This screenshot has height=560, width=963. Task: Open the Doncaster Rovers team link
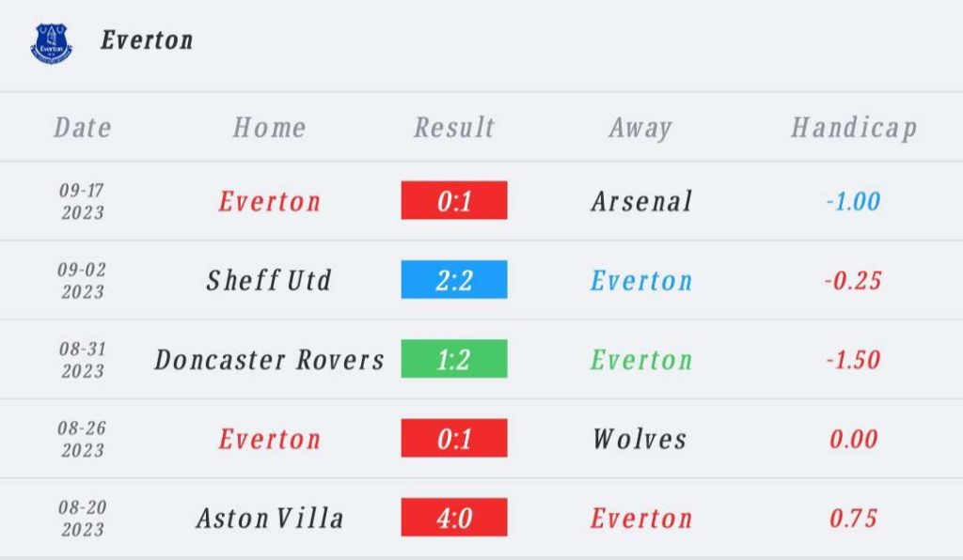pos(269,360)
